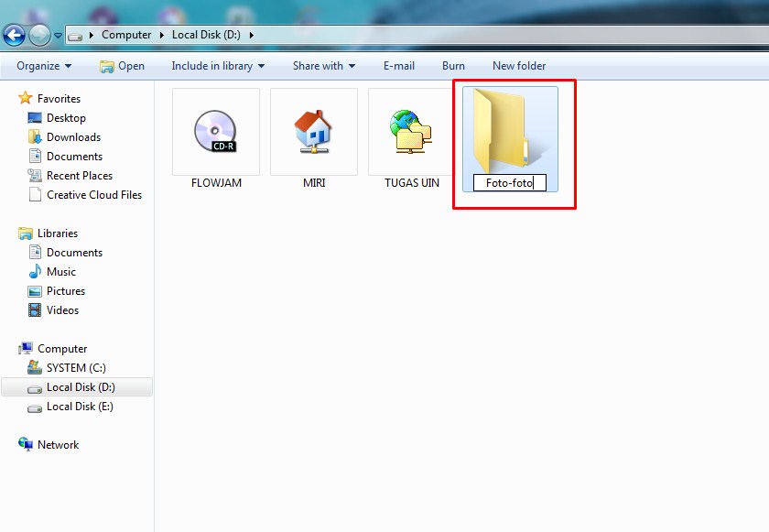
Task: Click the Local Disk (D:) drive icon in sidebar
Action: 35,388
